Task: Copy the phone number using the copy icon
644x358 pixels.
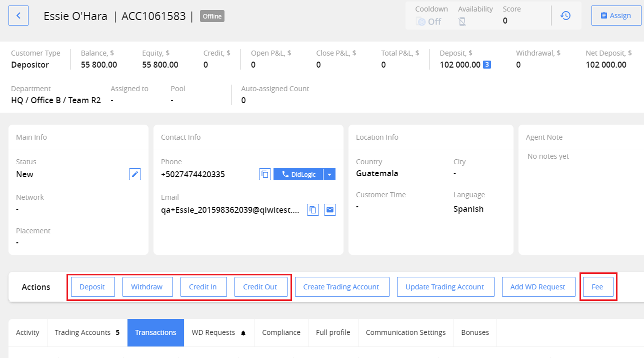Action: [264, 174]
